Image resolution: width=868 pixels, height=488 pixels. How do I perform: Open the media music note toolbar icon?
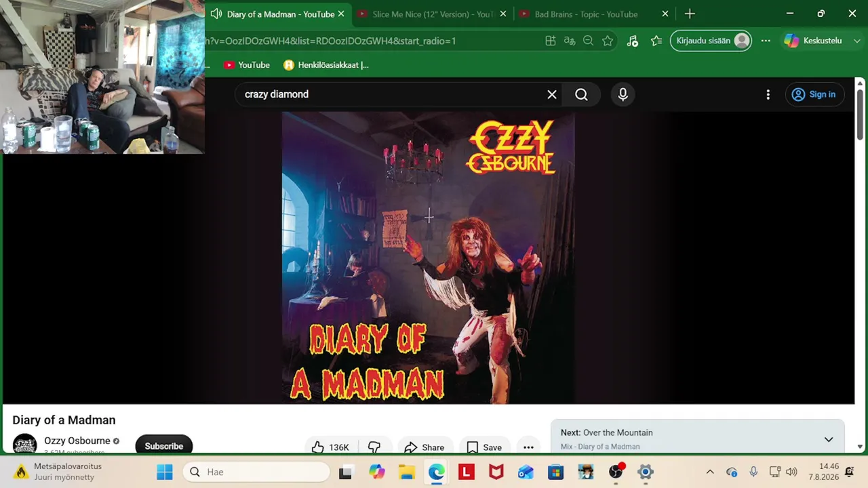pos(633,41)
